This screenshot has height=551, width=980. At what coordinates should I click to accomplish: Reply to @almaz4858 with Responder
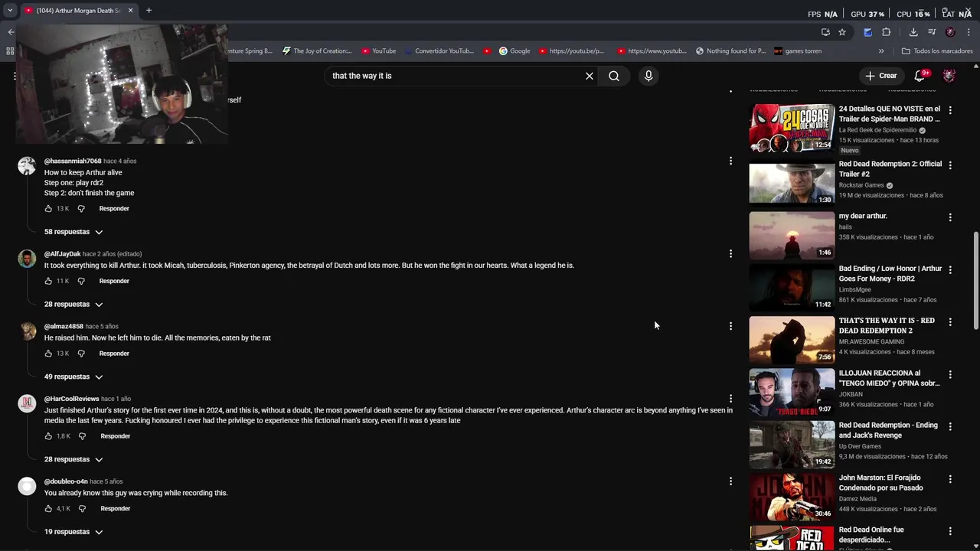[x=114, y=354]
